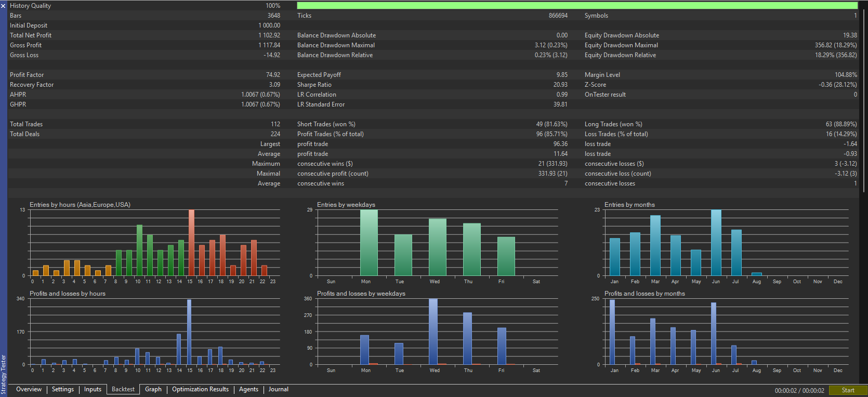The height and width of the screenshot is (397, 868).
Task: Open the Inputs tab
Action: [93, 389]
